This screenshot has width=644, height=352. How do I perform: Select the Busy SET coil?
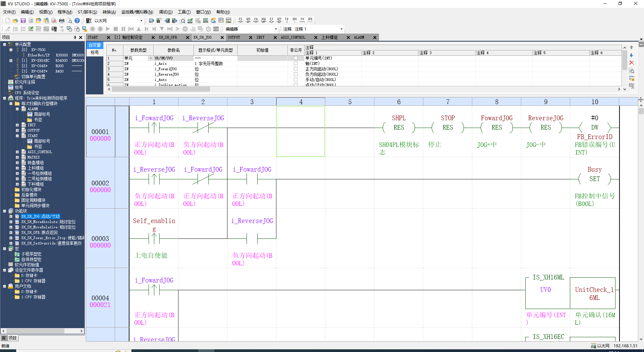[x=594, y=179]
